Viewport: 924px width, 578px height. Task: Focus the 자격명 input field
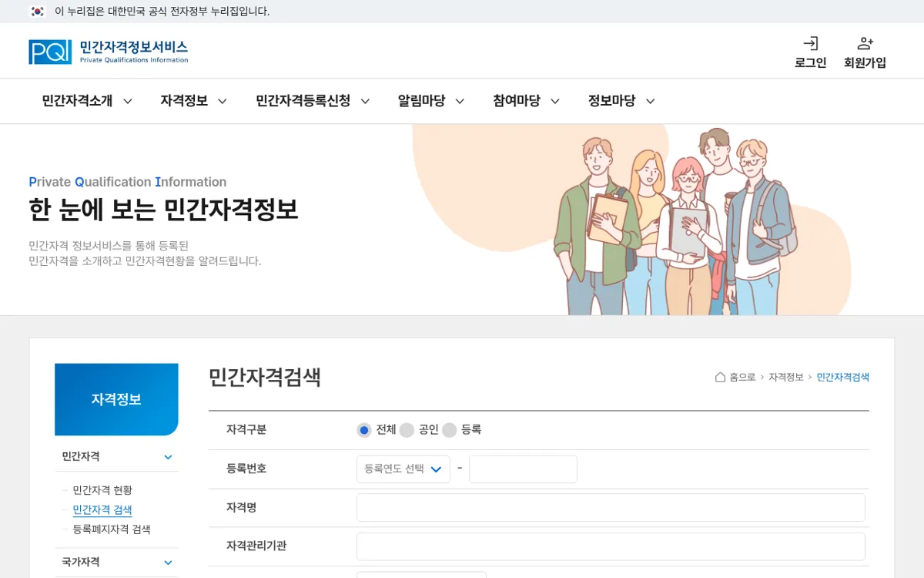point(611,508)
